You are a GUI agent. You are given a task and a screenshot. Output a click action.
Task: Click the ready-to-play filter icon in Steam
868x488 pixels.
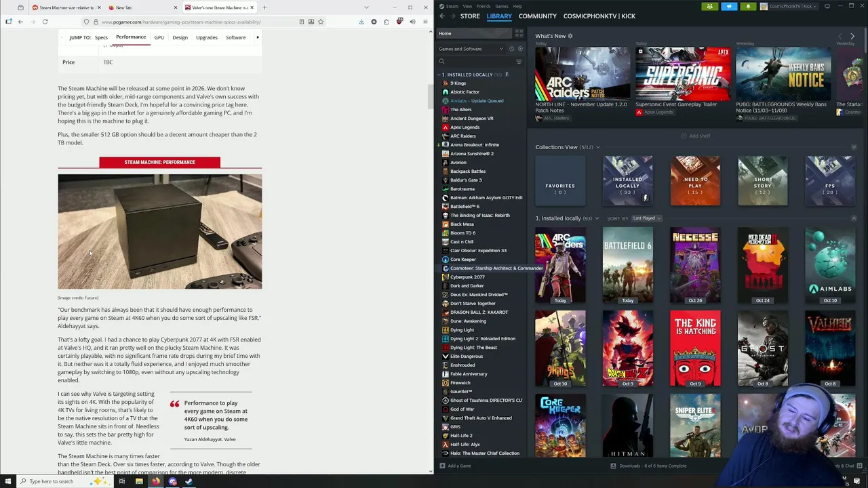pyautogui.click(x=520, y=49)
